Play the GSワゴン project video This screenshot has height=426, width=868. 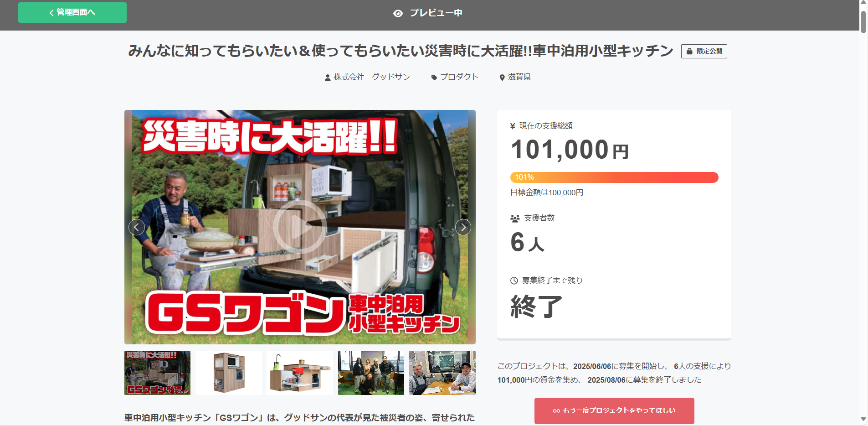pyautogui.click(x=299, y=227)
